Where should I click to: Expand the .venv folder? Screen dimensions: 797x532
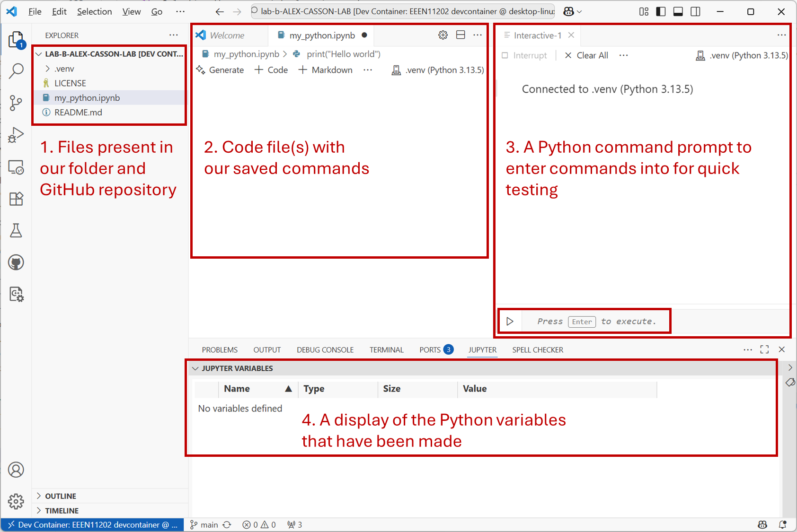(x=64, y=69)
